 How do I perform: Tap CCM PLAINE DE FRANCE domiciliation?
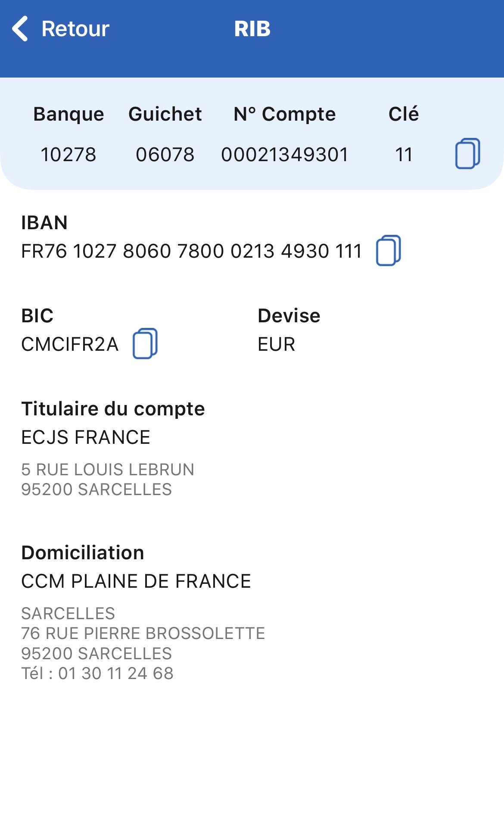[136, 581]
